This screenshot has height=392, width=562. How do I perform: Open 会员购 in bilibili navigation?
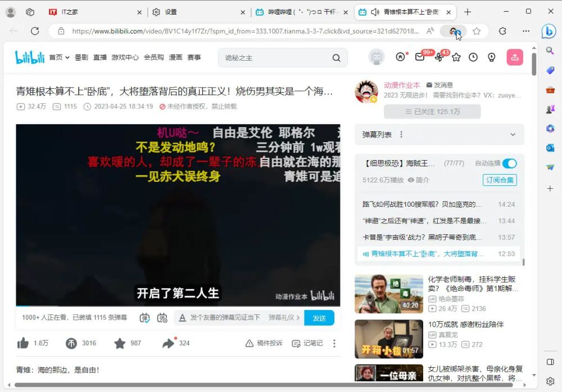coord(154,57)
